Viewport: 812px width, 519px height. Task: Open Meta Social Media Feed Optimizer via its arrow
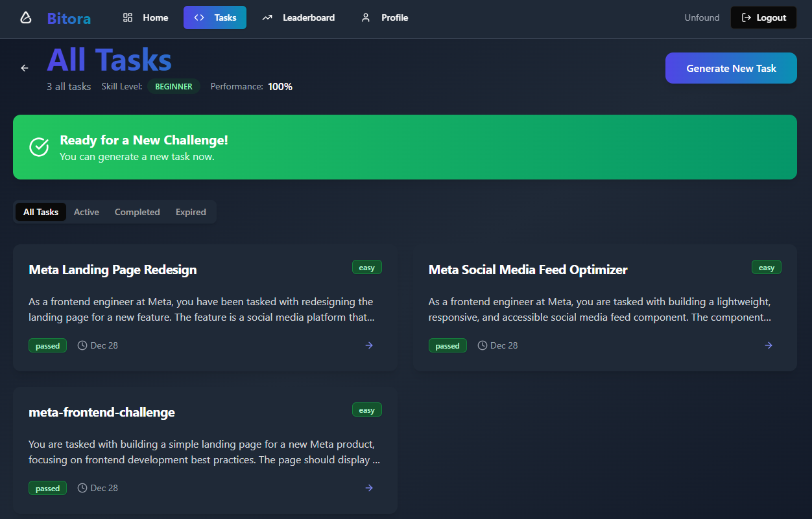point(769,345)
